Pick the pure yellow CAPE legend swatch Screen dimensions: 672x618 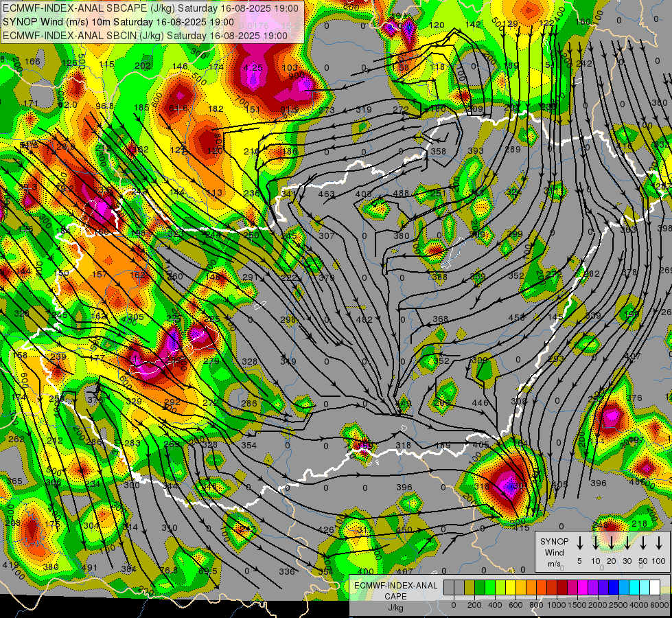click(x=511, y=587)
